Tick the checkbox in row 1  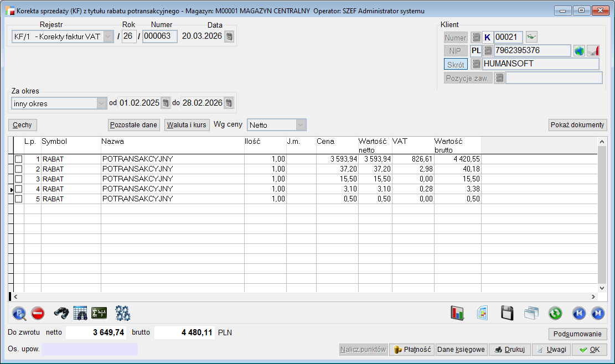[18, 159]
